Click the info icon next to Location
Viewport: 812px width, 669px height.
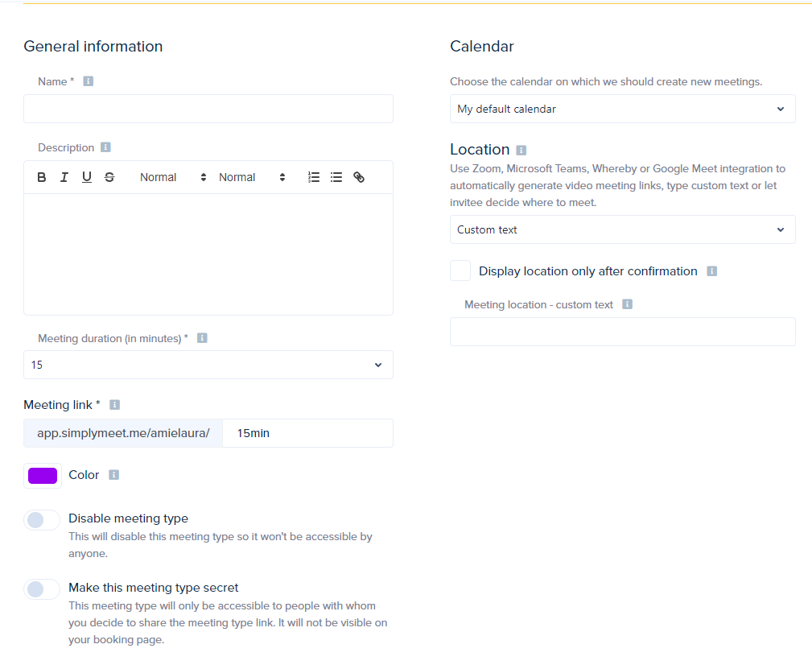[x=521, y=151]
